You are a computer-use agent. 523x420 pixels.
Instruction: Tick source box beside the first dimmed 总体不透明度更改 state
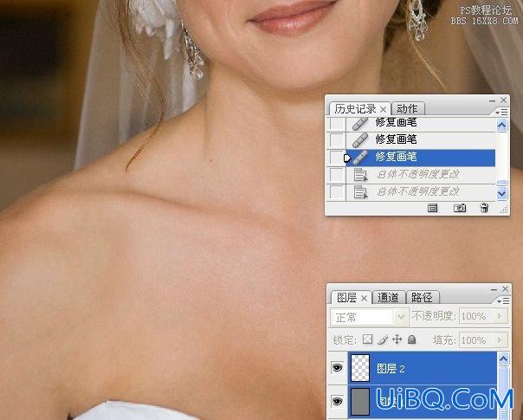336,174
